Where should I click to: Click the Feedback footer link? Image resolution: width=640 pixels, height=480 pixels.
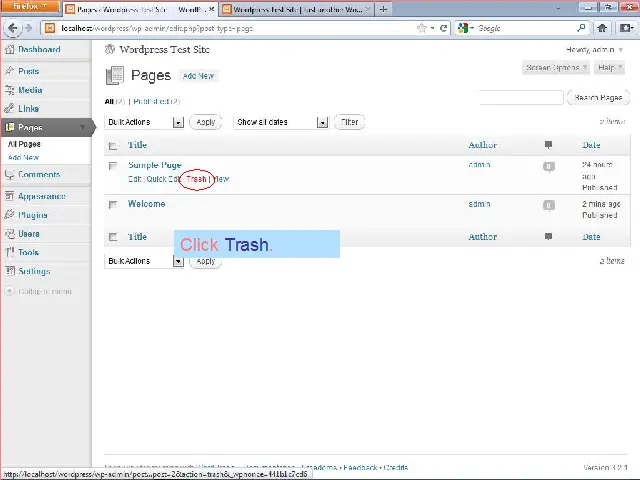tap(360, 467)
